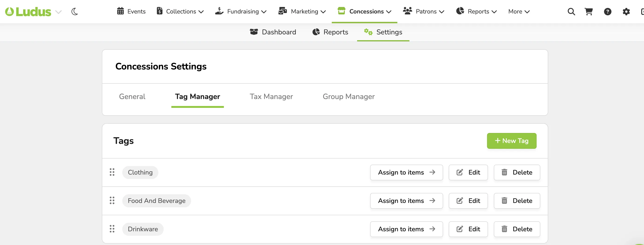Viewport: 644px width, 245px height.
Task: Assign Food And Beverage tag to items
Action: click(x=406, y=201)
